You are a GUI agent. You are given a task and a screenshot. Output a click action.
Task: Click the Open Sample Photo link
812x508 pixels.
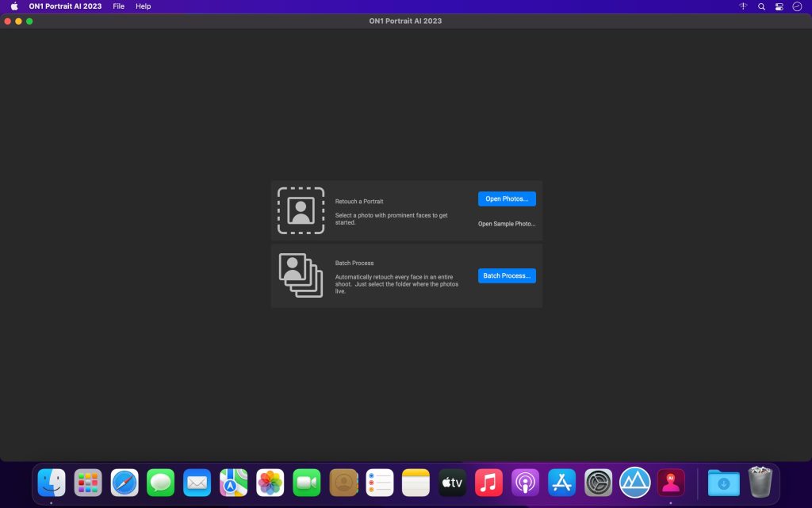click(x=507, y=224)
